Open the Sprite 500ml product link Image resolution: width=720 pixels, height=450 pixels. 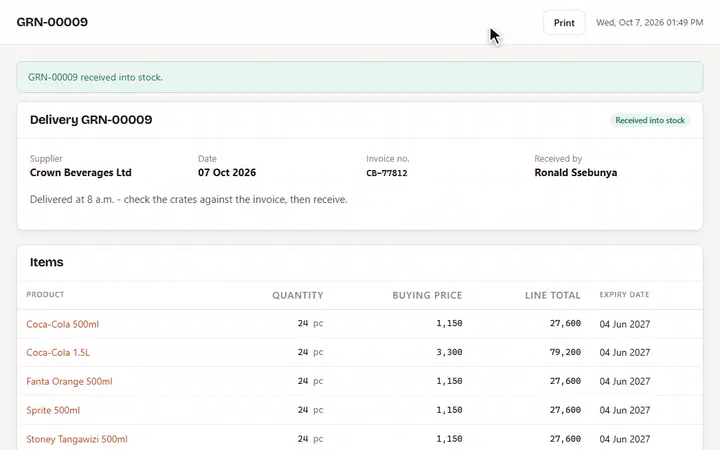click(x=53, y=410)
